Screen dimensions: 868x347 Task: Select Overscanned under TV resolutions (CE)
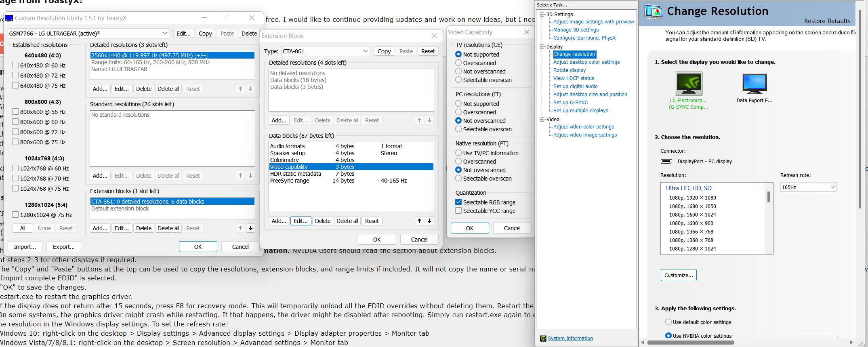point(458,63)
